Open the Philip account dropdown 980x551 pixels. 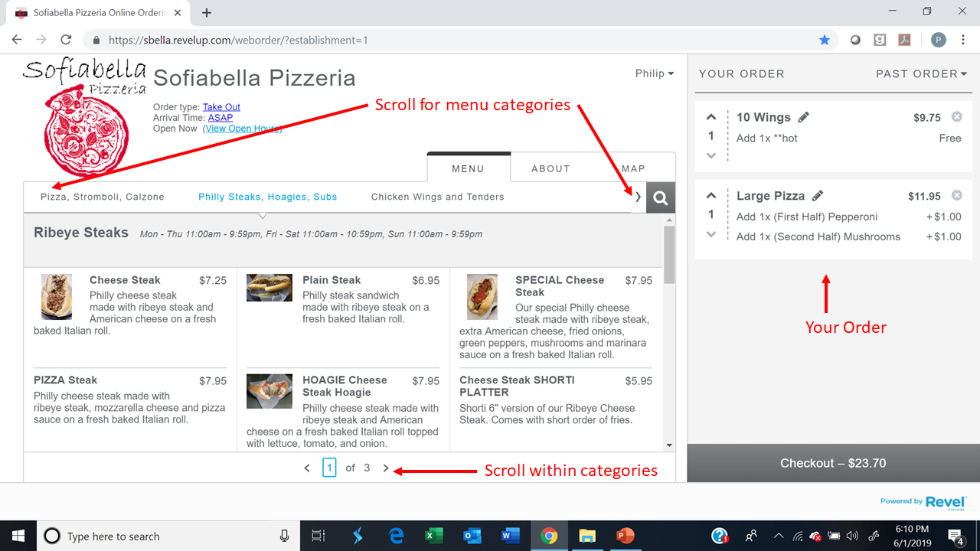654,73
